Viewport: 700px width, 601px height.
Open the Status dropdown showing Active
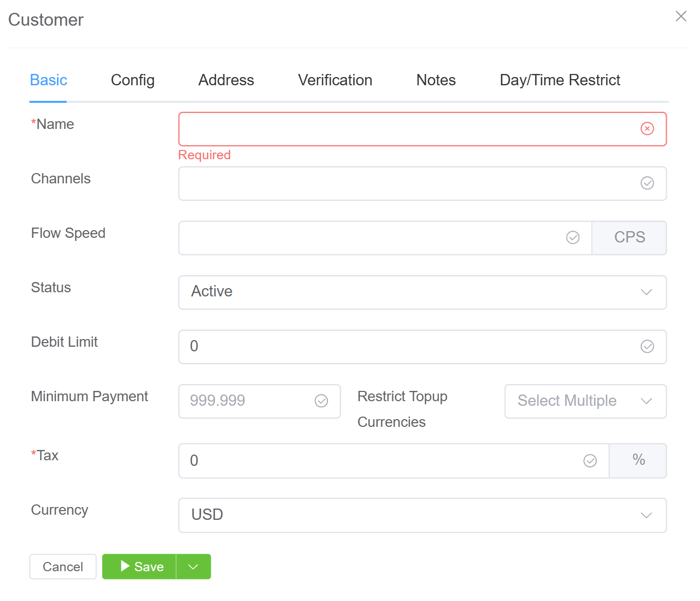(x=422, y=292)
